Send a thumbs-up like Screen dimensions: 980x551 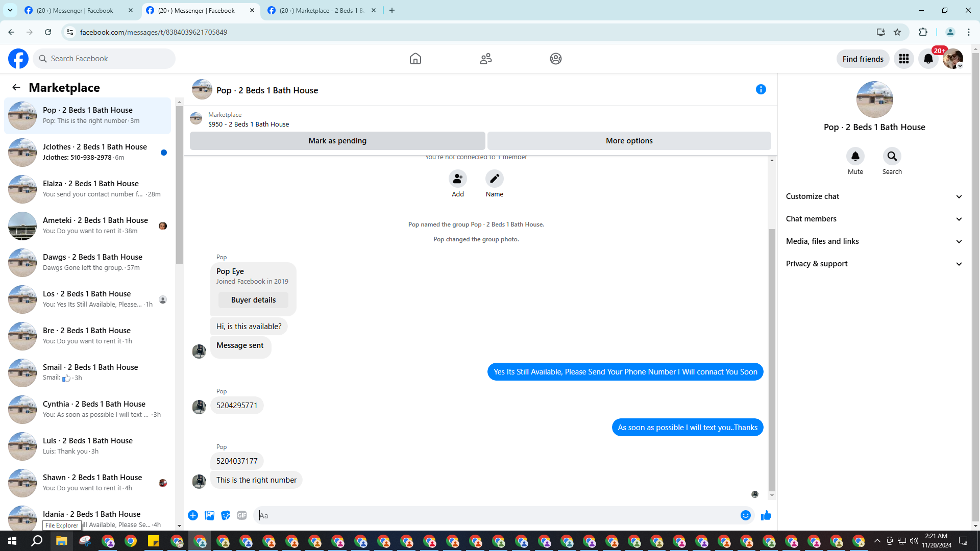click(766, 515)
